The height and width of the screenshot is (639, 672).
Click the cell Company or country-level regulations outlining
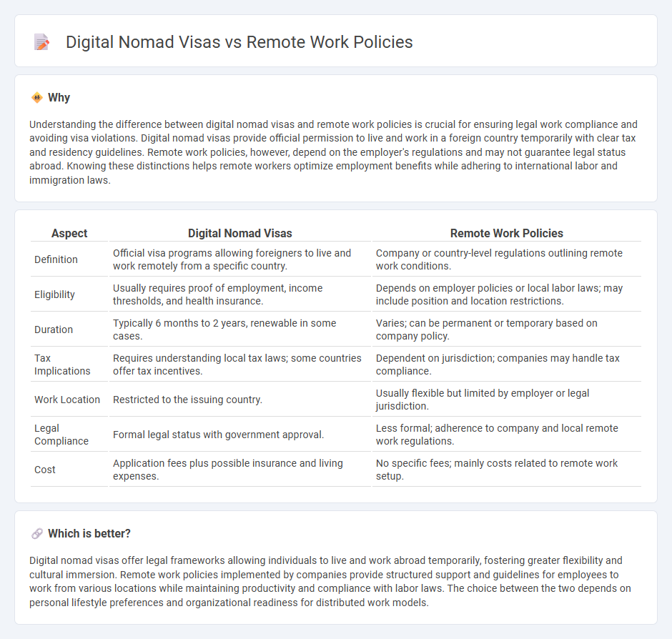(507, 259)
